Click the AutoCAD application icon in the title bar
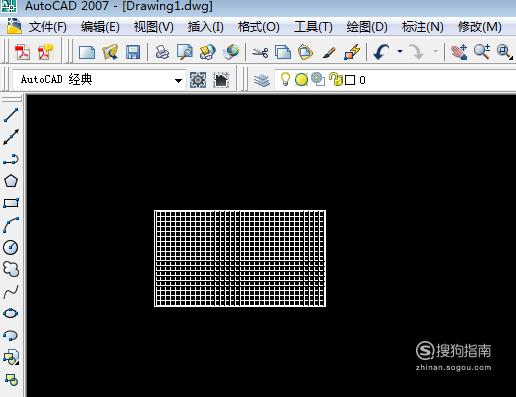The height and width of the screenshot is (397, 516). pos(8,6)
